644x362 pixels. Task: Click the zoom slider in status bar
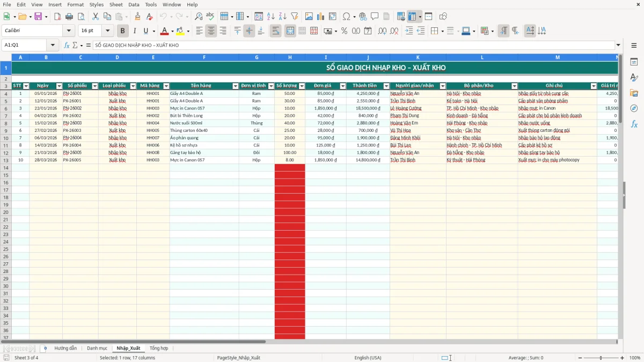[x=601, y=358]
